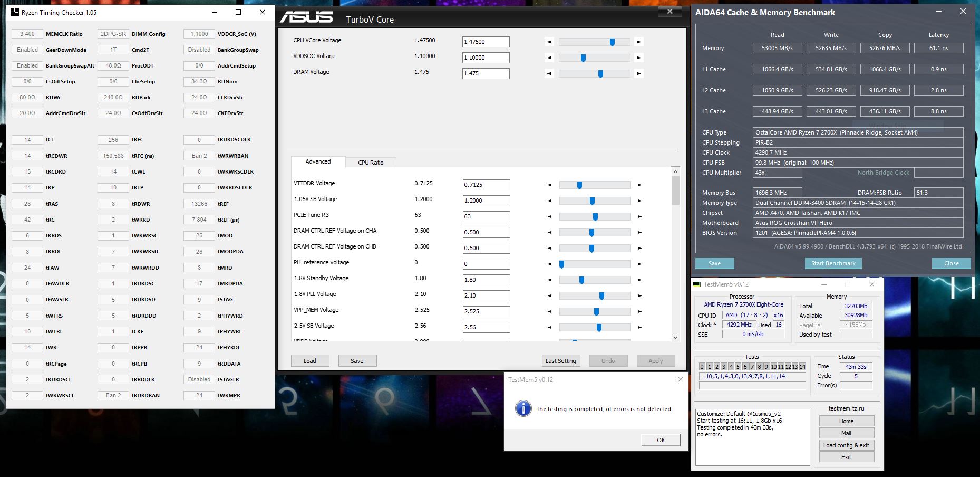This screenshot has width=980, height=477.
Task: Click Save in AIDA64 benchmark window
Action: click(715, 263)
